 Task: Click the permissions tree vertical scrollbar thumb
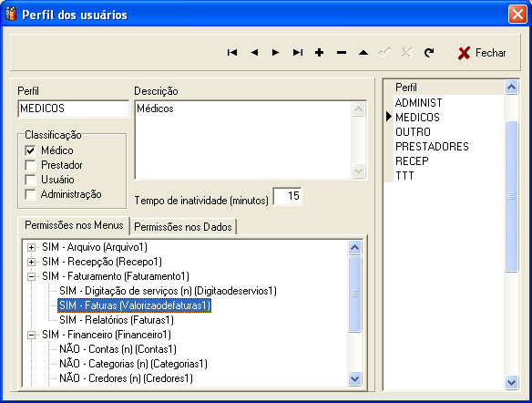(x=354, y=294)
